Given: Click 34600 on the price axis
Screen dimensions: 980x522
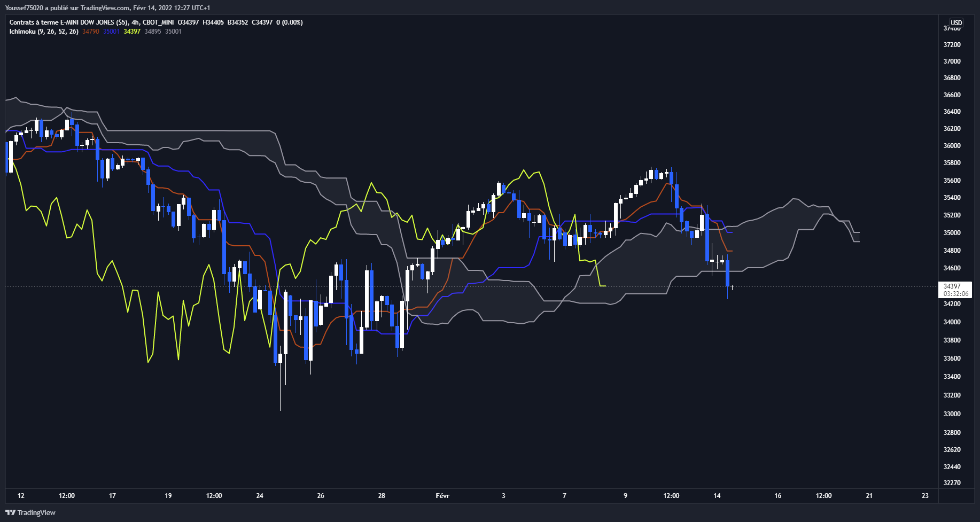Looking at the screenshot, I should (x=952, y=268).
